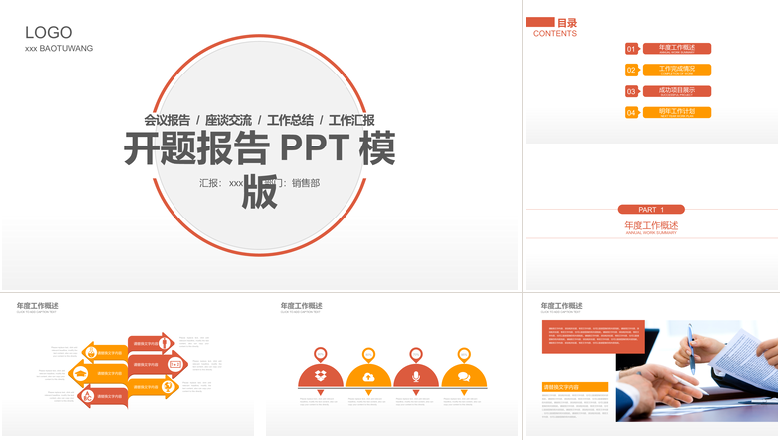The width and height of the screenshot is (780, 440).
Task: Click the red pin above microphone icon
Action: pos(416,355)
